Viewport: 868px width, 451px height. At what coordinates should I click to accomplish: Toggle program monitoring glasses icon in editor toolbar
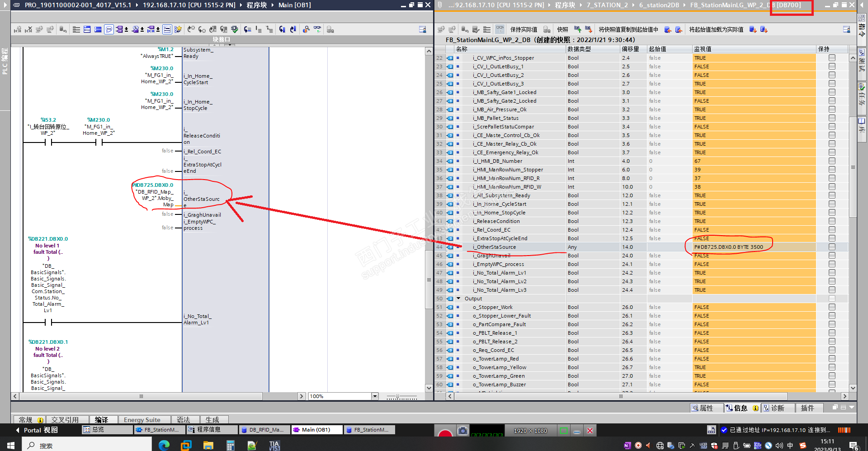pos(317,29)
